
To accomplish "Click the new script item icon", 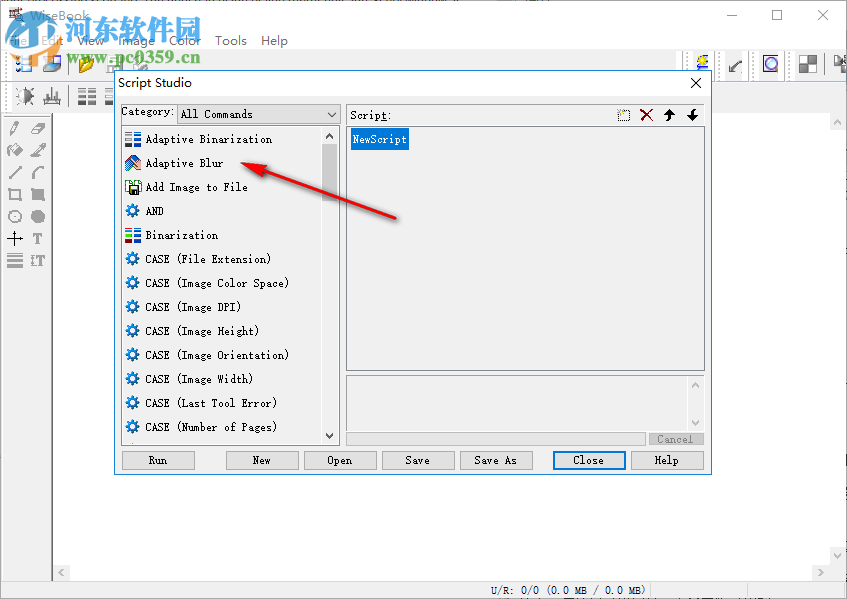I will point(623,115).
